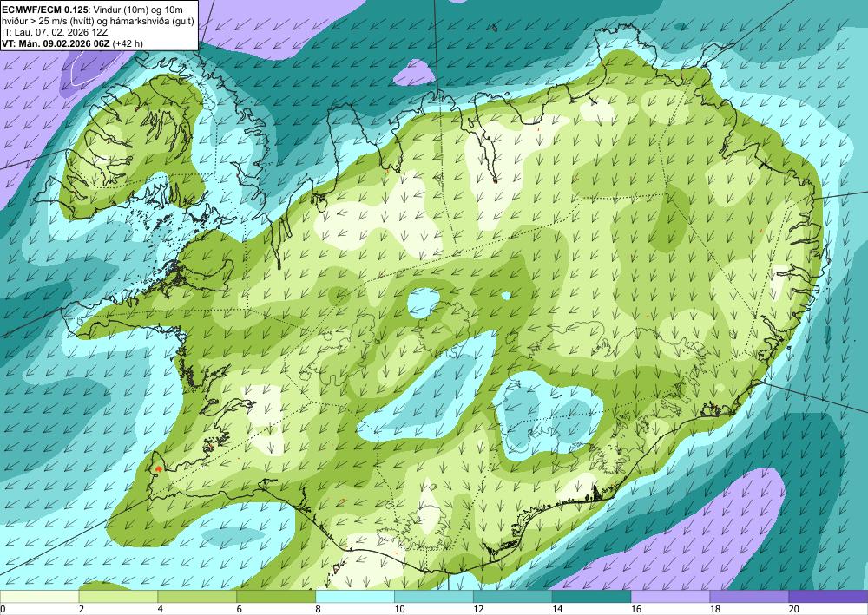Image resolution: width=868 pixels, height=615 pixels.
Task: Click the legend value '16'
Action: tap(636, 609)
